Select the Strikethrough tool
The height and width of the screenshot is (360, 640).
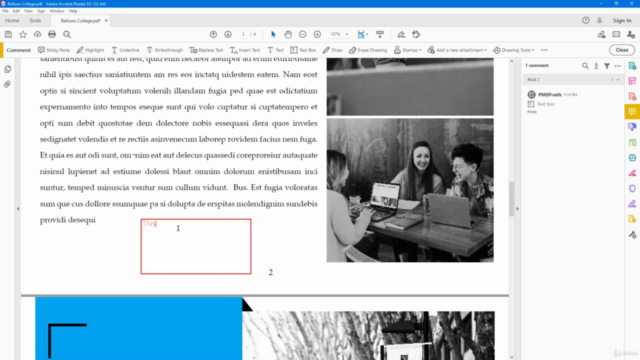165,50
